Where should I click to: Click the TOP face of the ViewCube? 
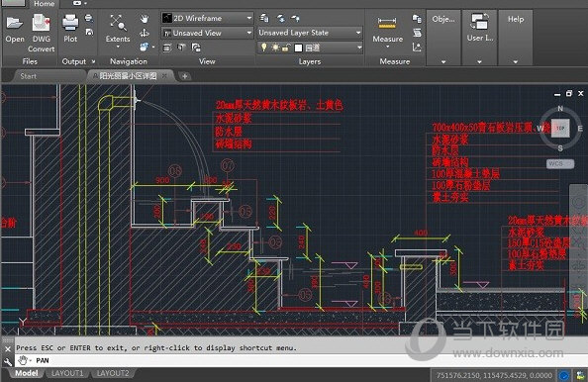(560, 129)
